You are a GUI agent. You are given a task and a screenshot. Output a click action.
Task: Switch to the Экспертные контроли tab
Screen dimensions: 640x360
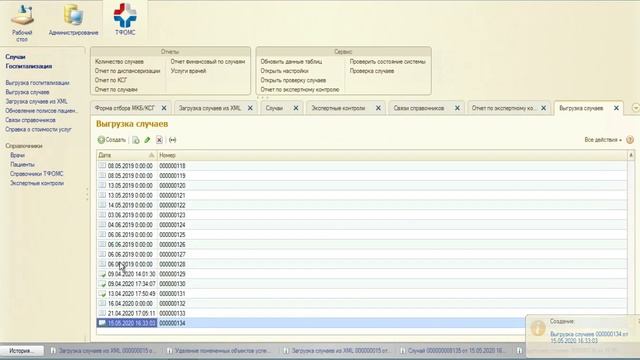338,108
